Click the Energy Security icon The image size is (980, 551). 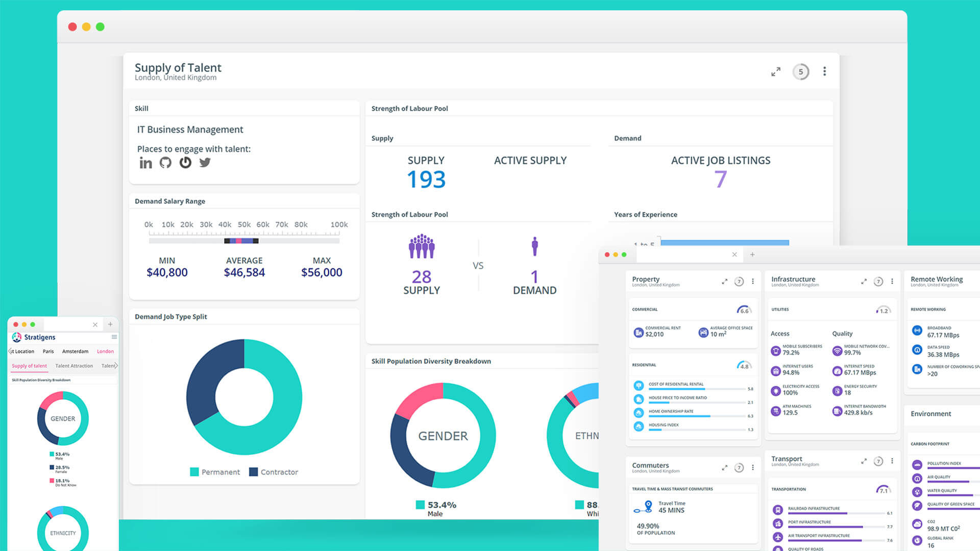point(837,391)
